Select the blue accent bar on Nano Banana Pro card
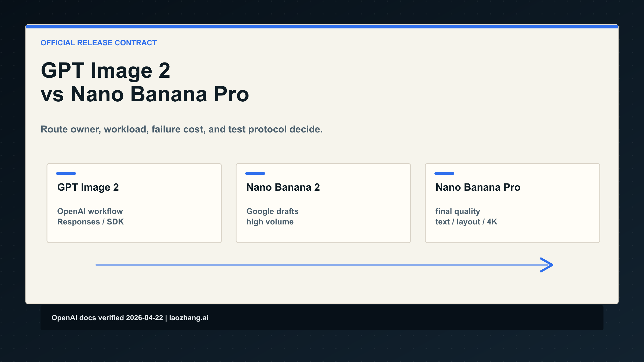Viewport: 644px width, 362px height. tap(444, 173)
